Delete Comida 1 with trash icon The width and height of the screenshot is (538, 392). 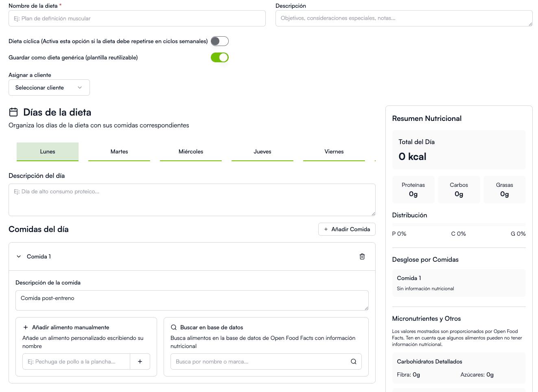(362, 256)
